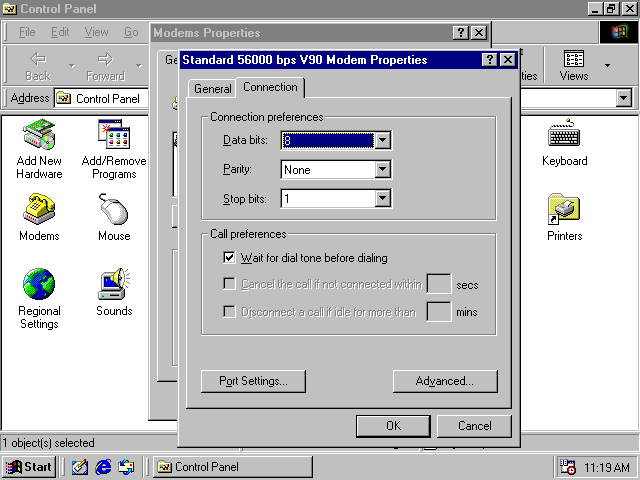
Task: Expand the Back history dropdown arrow
Action: [x=72, y=66]
